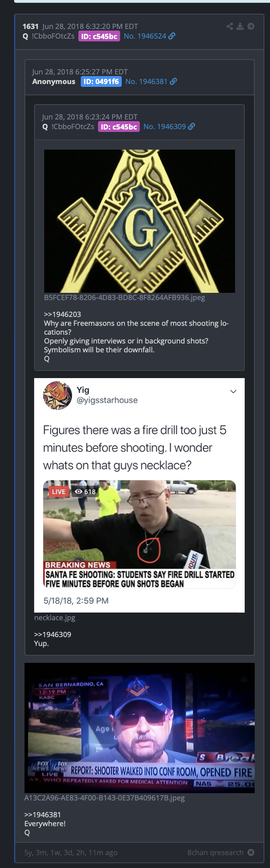The width and height of the screenshot is (270, 868).
Task: Click the purple ID: c545bc badge on post 1631
Action: 99,36
